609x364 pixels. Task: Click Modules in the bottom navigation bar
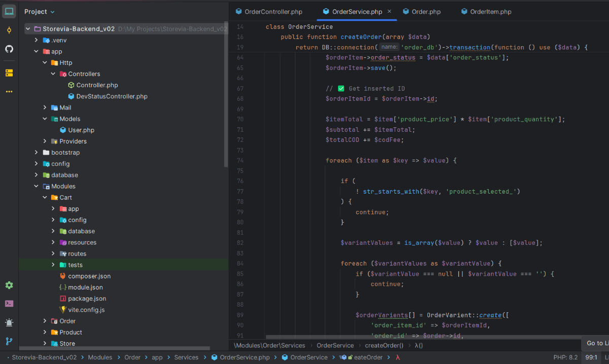[100, 357]
